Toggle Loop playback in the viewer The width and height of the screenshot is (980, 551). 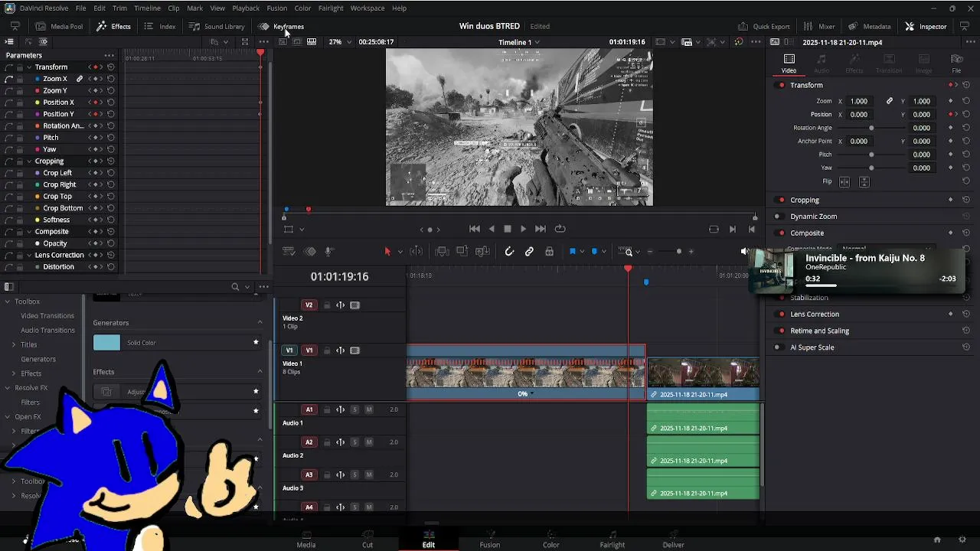pos(560,229)
